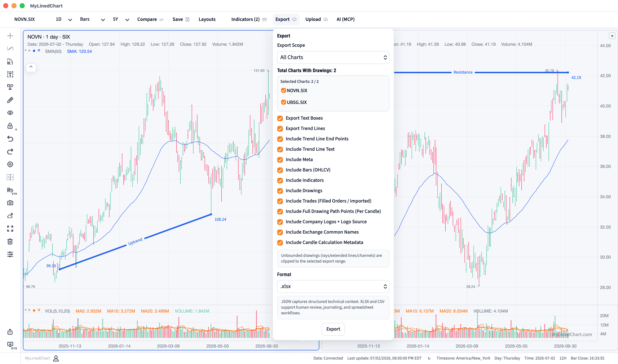
Task: Uncheck NOVN.SIX chart selection
Action: tap(283, 91)
